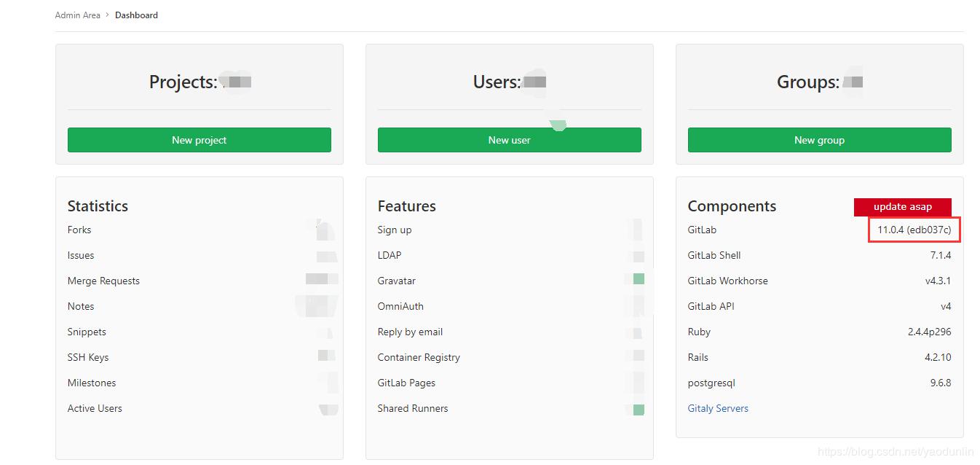This screenshot has width=980, height=465.
Task: Click the 'Gravatar' feature label
Action: click(x=397, y=281)
